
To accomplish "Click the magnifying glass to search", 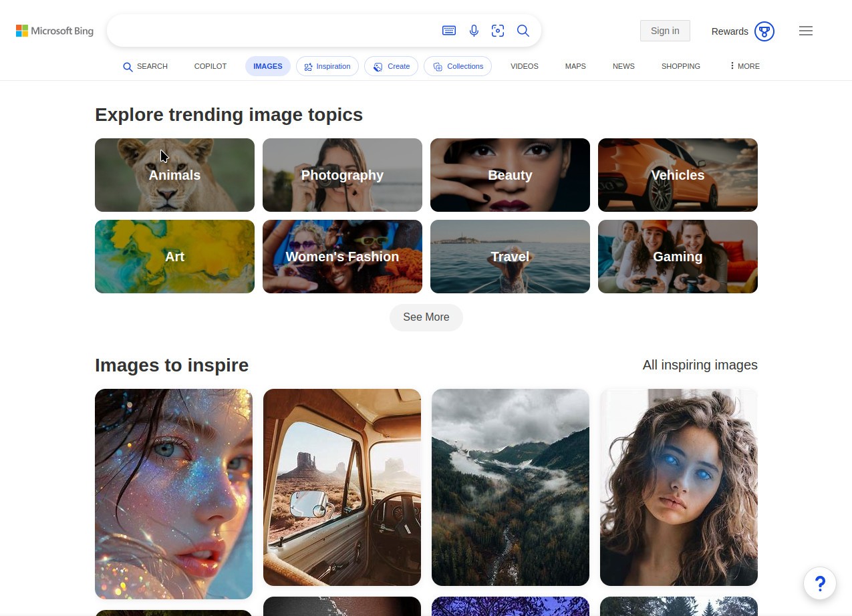I will pos(523,30).
